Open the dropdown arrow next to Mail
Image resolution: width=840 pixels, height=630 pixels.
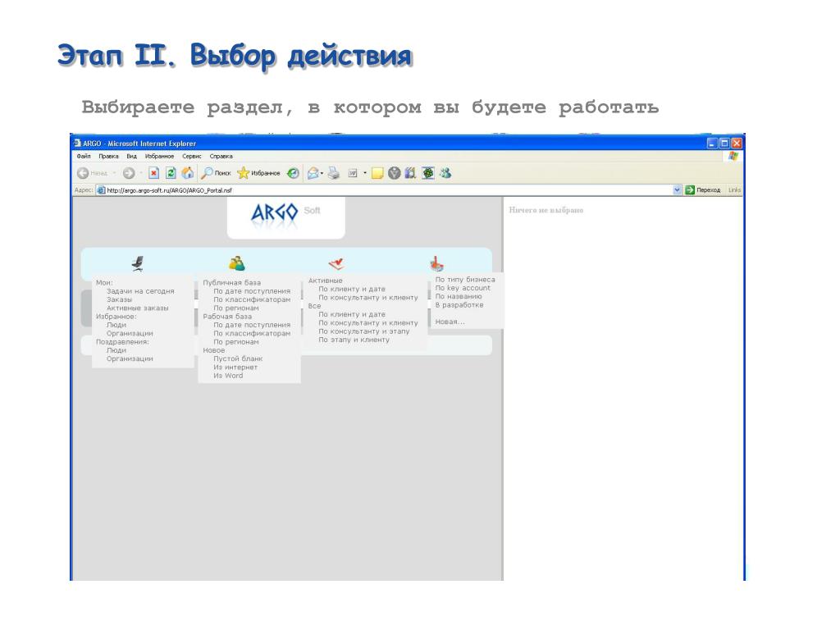coord(322,173)
